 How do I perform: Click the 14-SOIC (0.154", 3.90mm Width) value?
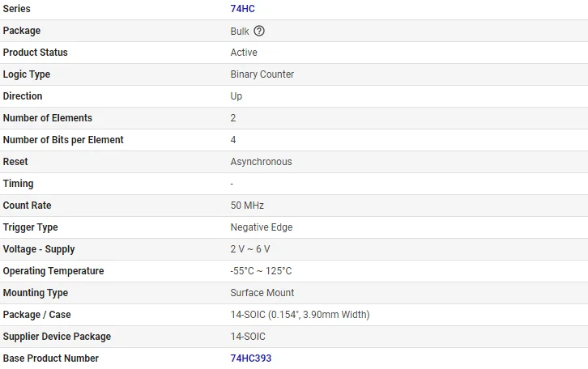coord(300,315)
